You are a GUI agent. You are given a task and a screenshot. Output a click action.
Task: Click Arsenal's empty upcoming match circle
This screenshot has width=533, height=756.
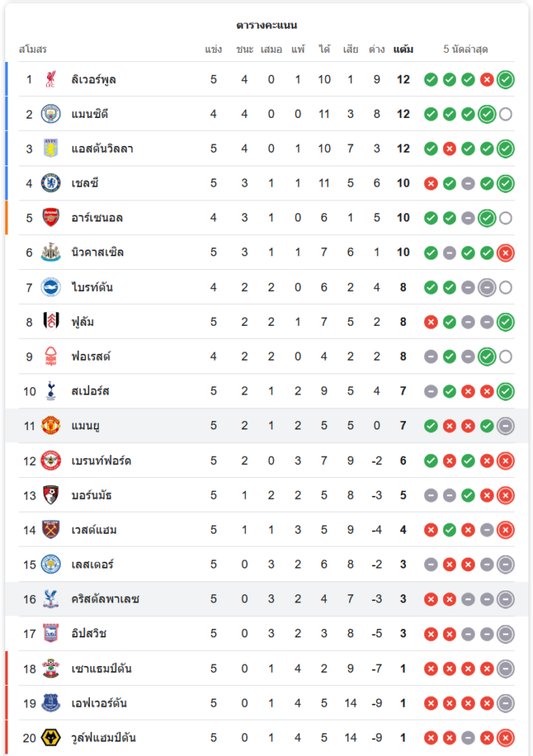coord(506,218)
